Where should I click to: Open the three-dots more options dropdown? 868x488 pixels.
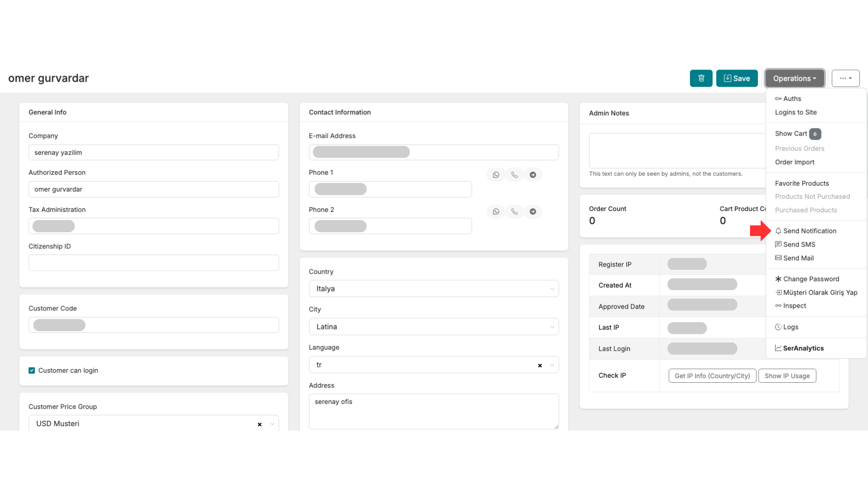pos(845,78)
